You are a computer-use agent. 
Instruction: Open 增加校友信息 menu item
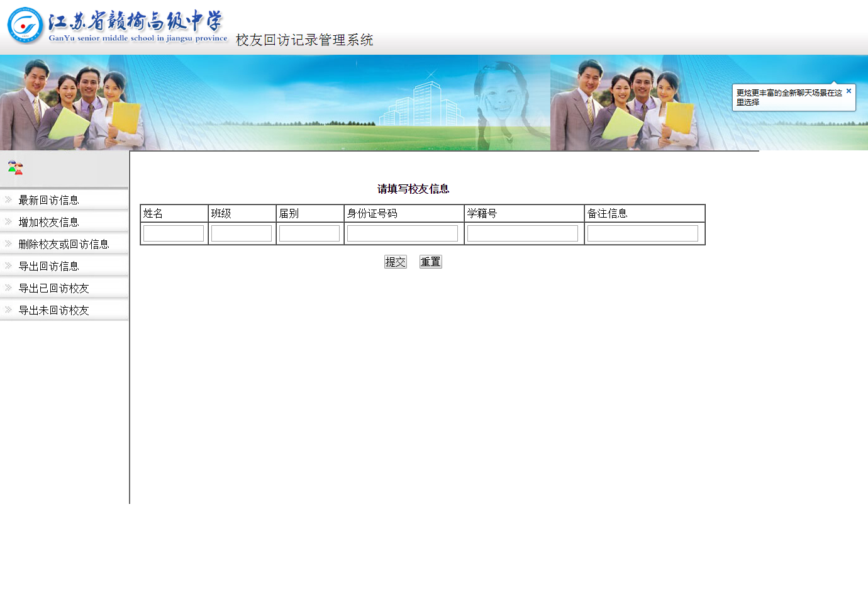click(48, 222)
